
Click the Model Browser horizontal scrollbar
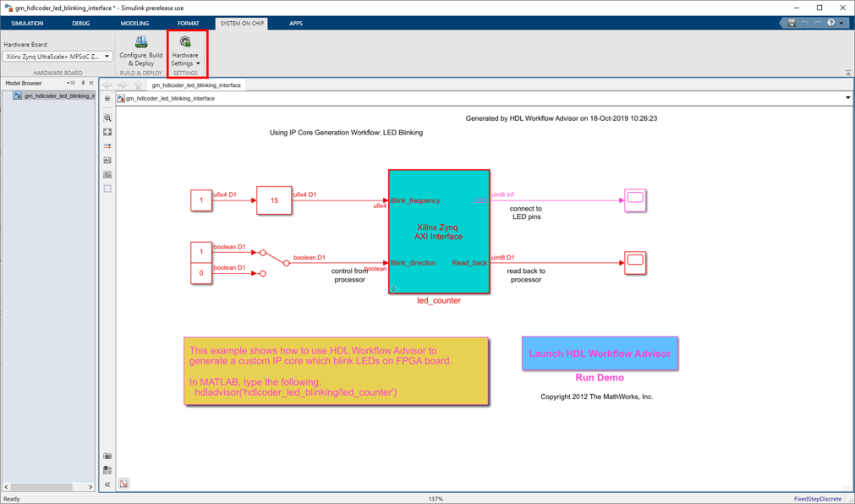tap(48, 486)
